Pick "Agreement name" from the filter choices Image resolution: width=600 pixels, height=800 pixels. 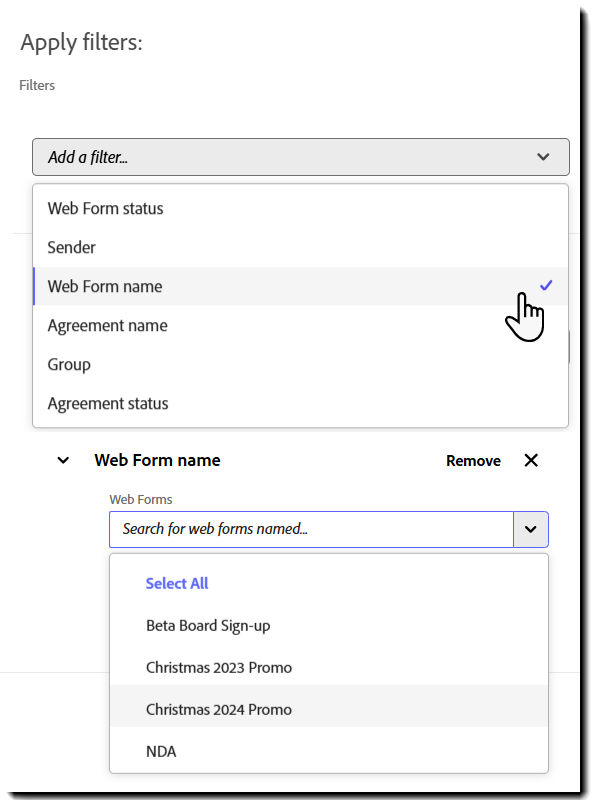(x=107, y=325)
